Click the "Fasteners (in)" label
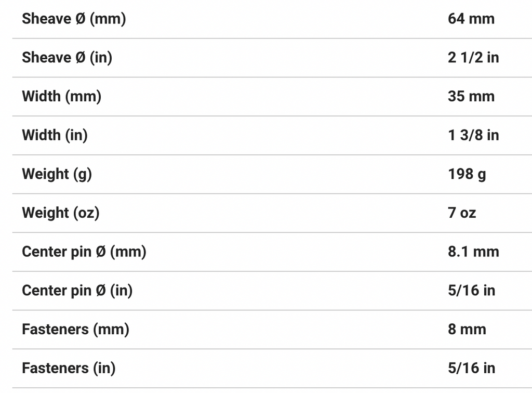 point(69,368)
